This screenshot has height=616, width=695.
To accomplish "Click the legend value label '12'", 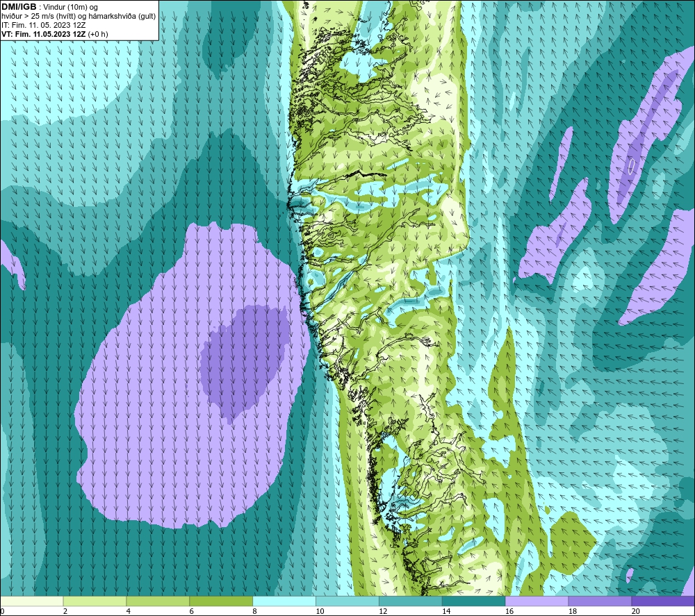I will point(383,611).
